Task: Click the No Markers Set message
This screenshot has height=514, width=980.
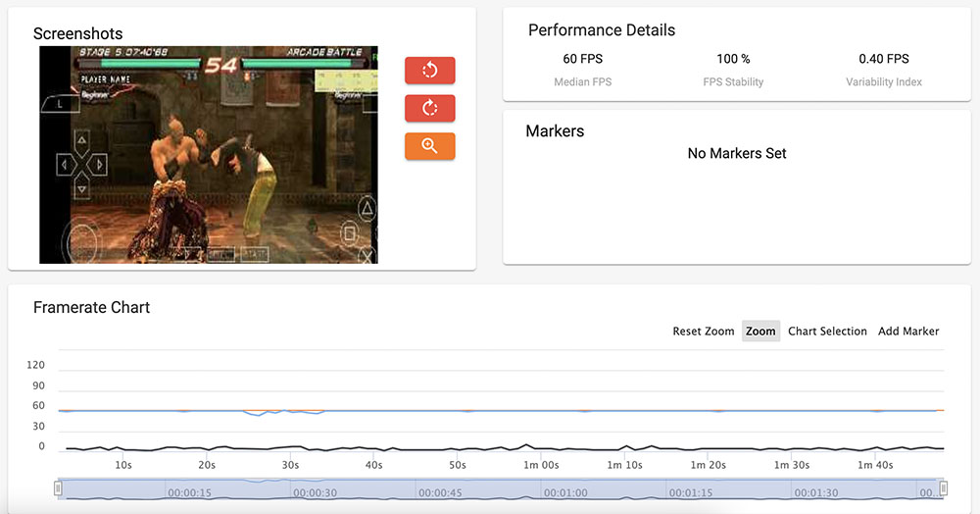Action: 737,153
